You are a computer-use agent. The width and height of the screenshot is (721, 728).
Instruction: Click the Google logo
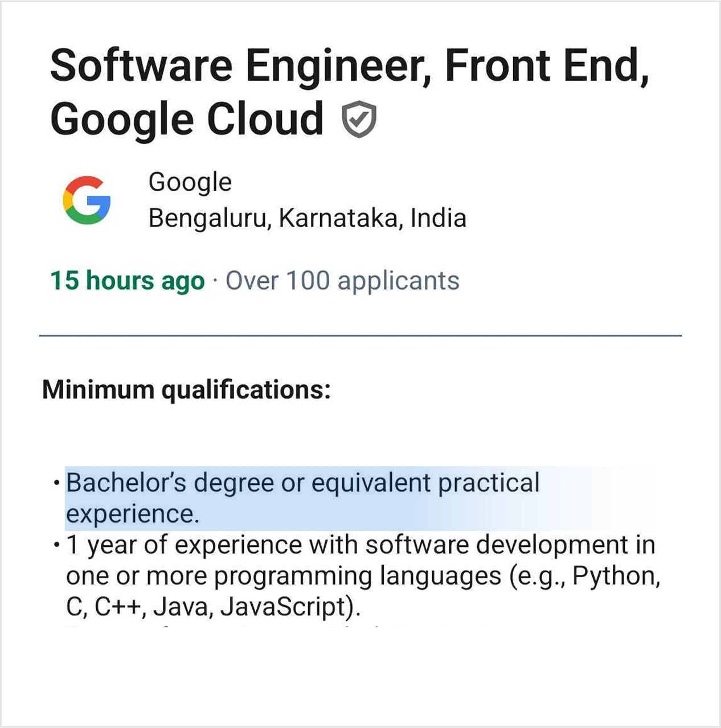pos(87,200)
